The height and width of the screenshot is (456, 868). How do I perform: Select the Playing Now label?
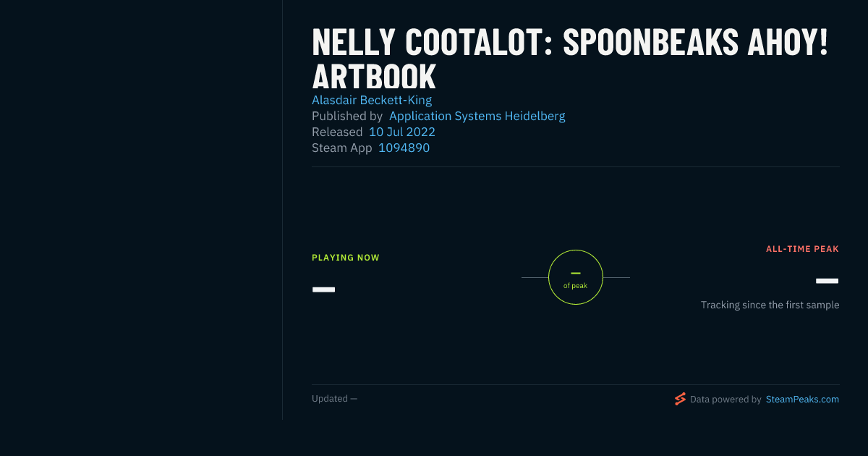pyautogui.click(x=346, y=258)
